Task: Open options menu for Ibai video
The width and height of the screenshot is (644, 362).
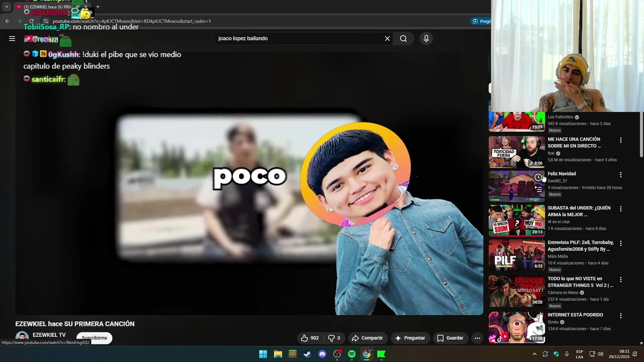Action: click(620, 140)
